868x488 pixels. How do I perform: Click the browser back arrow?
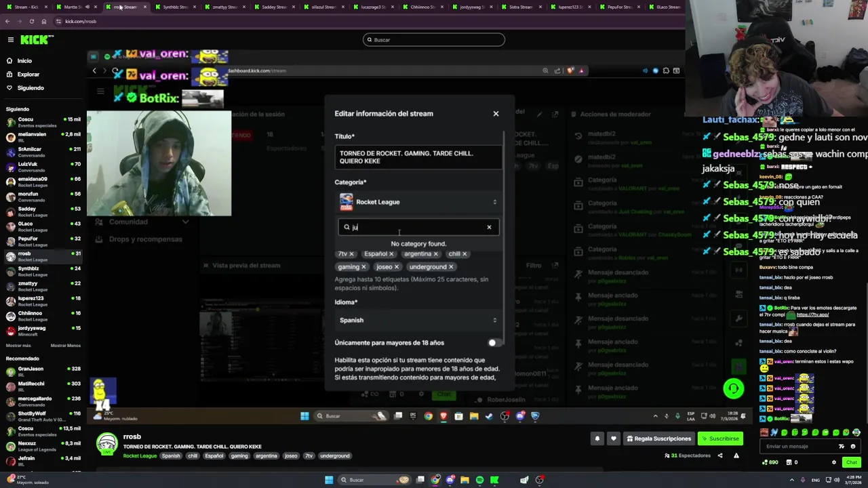coord(7,22)
